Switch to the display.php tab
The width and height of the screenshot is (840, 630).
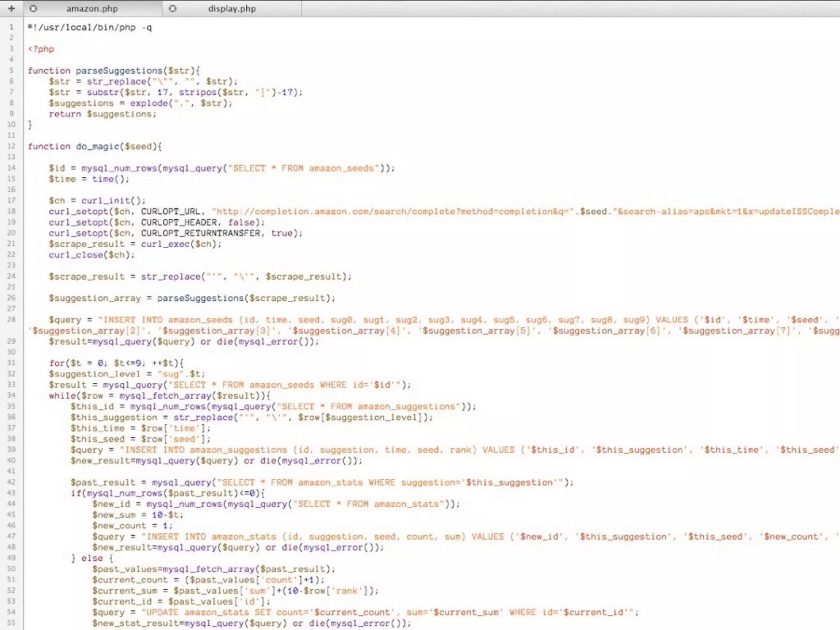click(232, 8)
